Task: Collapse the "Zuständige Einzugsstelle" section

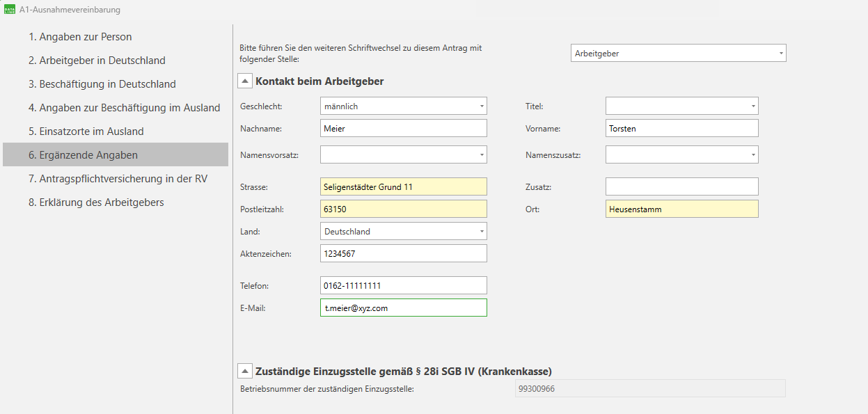Action: tap(244, 370)
